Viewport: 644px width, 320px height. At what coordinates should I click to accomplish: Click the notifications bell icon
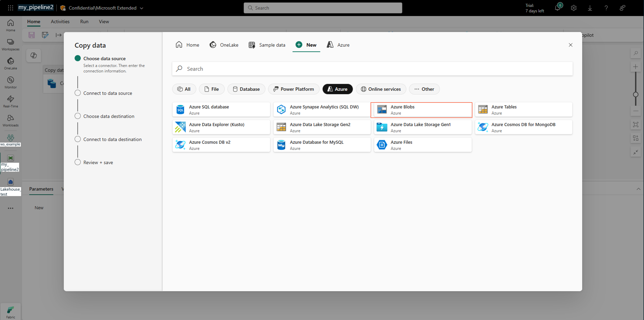[x=557, y=8]
